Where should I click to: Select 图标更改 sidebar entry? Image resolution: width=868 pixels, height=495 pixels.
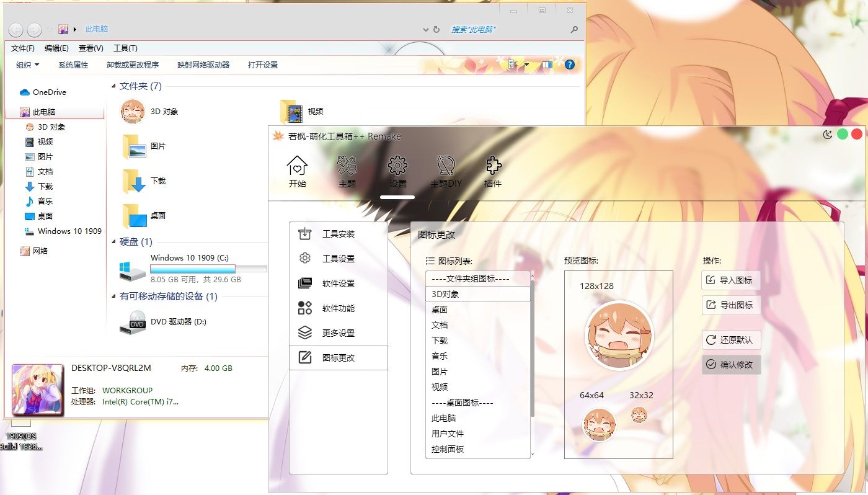tap(339, 358)
